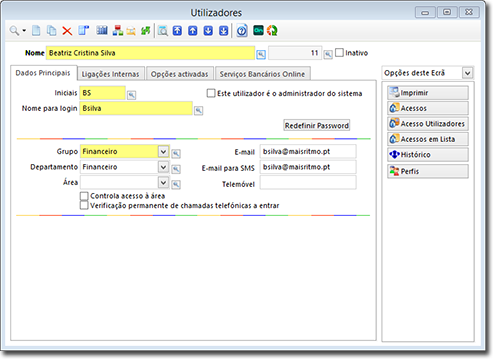Select the Dados Principais tab
This screenshot has width=496, height=363.
[x=43, y=73]
